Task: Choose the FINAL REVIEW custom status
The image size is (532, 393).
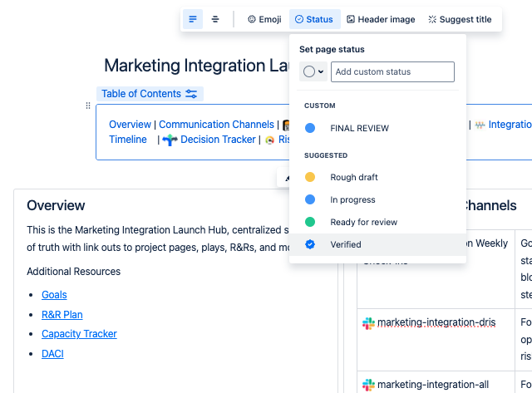Action: coord(358,129)
